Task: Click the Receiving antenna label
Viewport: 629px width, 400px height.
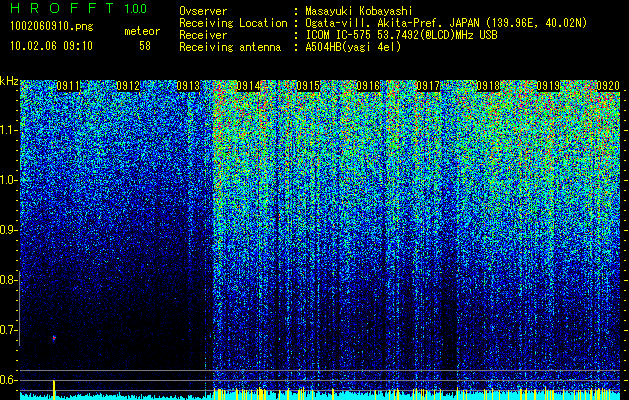Action: point(230,47)
